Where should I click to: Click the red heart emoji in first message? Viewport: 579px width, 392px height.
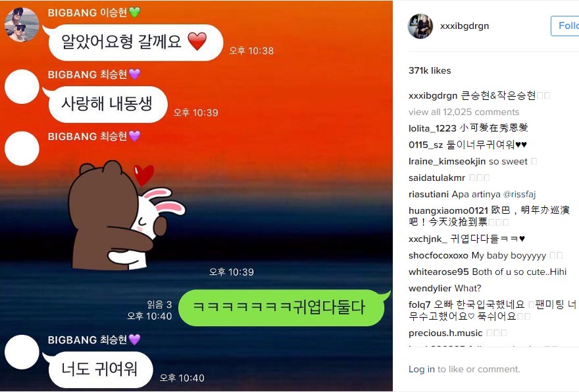[x=197, y=41]
